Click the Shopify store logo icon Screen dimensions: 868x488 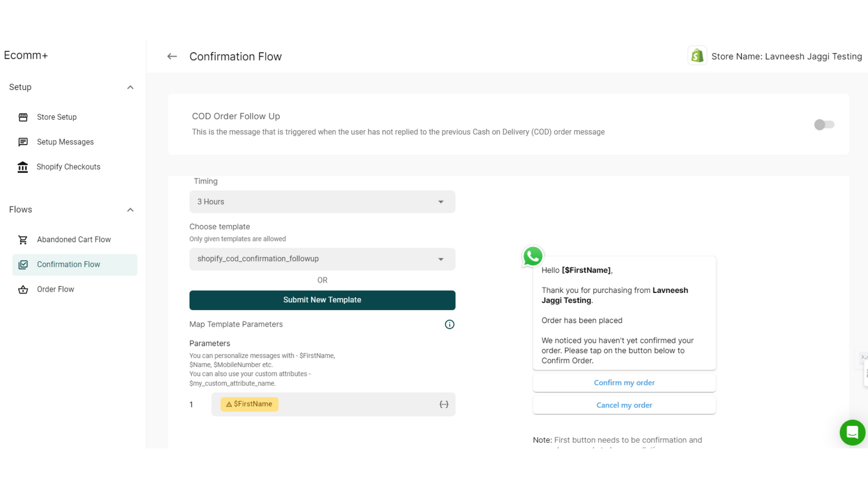click(697, 56)
